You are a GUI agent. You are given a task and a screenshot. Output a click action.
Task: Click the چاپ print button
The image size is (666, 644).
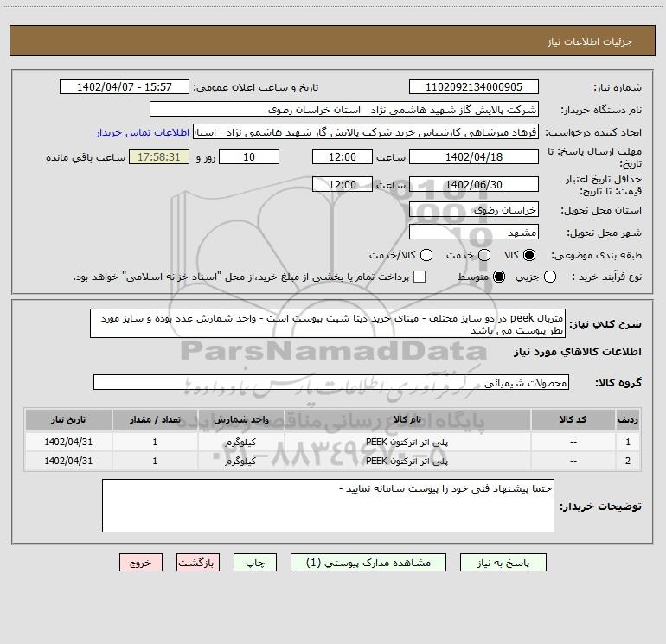point(255,562)
